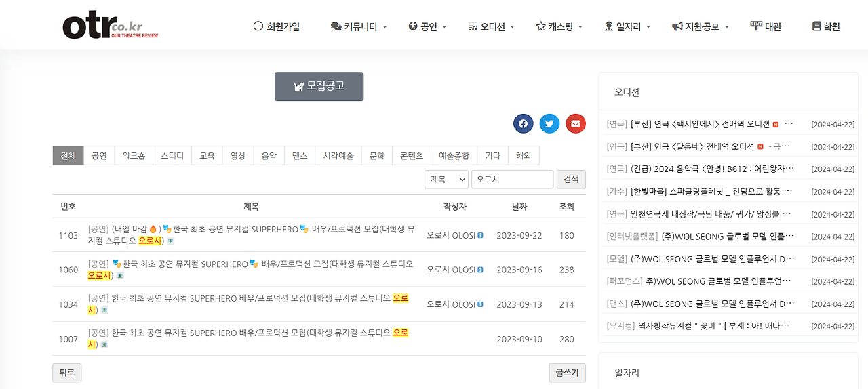Image resolution: width=868 pixels, height=389 pixels.
Task: Select the 시각예술 category tab
Action: point(338,155)
